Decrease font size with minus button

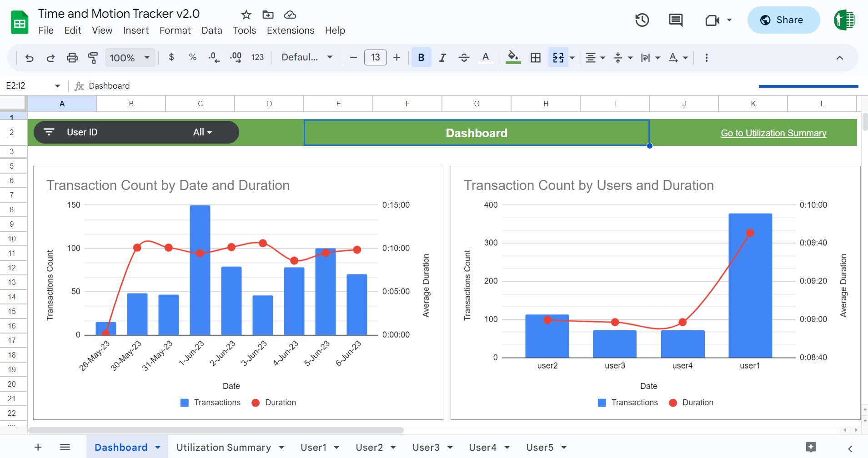(x=353, y=57)
